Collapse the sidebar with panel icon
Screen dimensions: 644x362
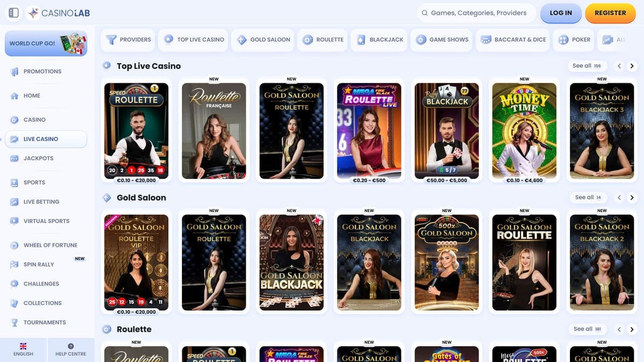click(x=14, y=13)
